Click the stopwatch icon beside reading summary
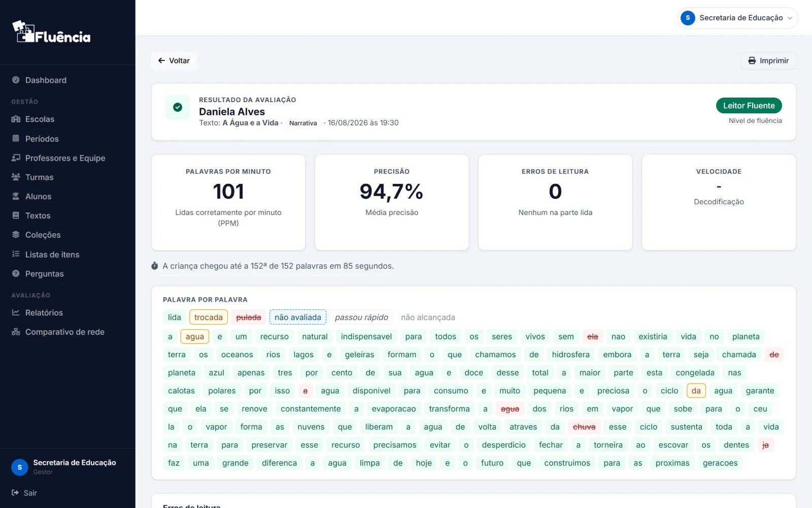Image resolution: width=812 pixels, height=508 pixels. 155,266
